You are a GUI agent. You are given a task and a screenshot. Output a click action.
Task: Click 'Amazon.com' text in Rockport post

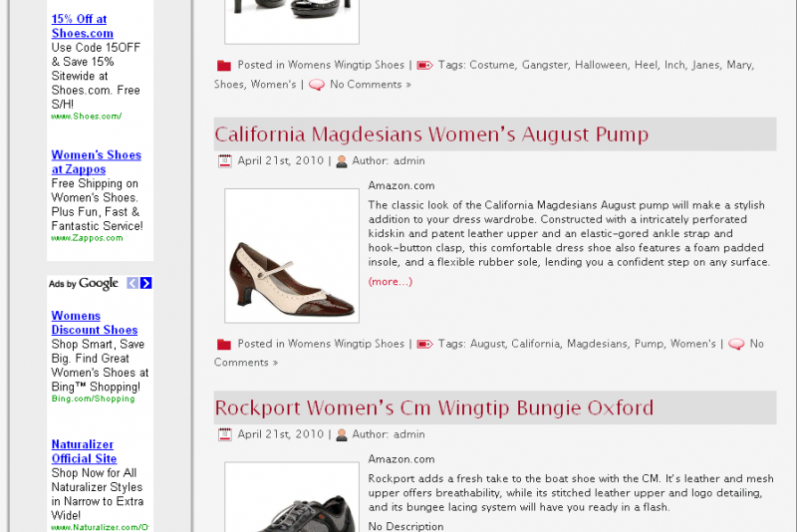coord(401,459)
